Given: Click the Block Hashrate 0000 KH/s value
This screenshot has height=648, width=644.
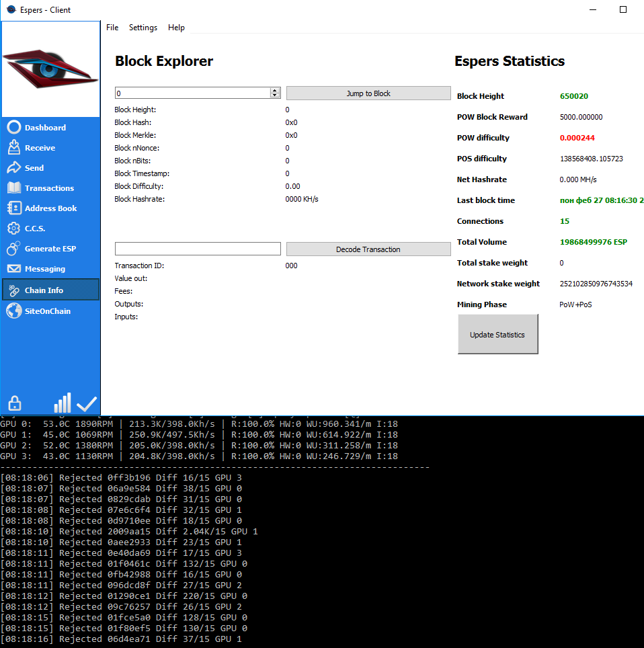Looking at the screenshot, I should point(302,199).
